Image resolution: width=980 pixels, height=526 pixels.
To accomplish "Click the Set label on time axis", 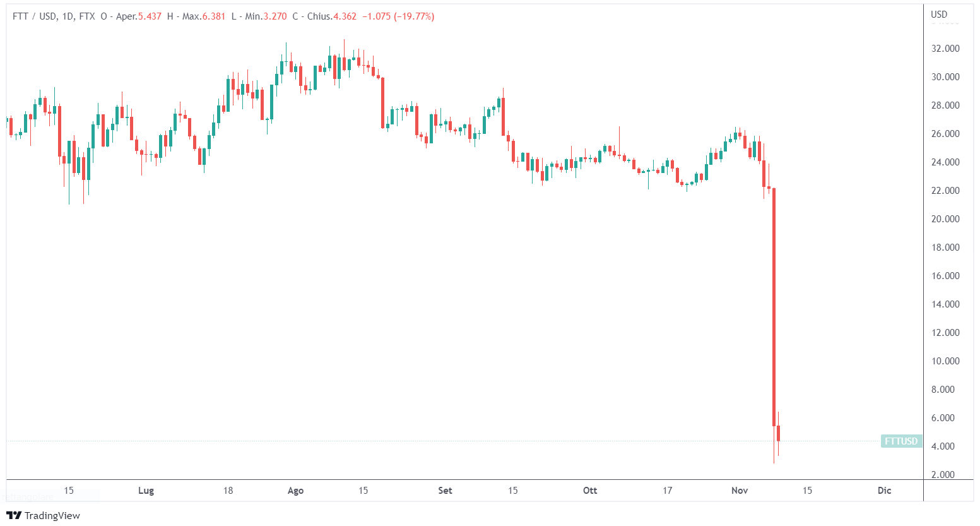I will coord(445,491).
